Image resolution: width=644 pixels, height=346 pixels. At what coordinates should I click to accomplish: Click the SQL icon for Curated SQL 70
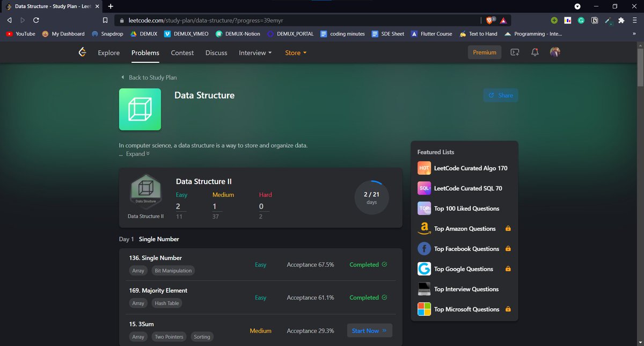(x=424, y=188)
